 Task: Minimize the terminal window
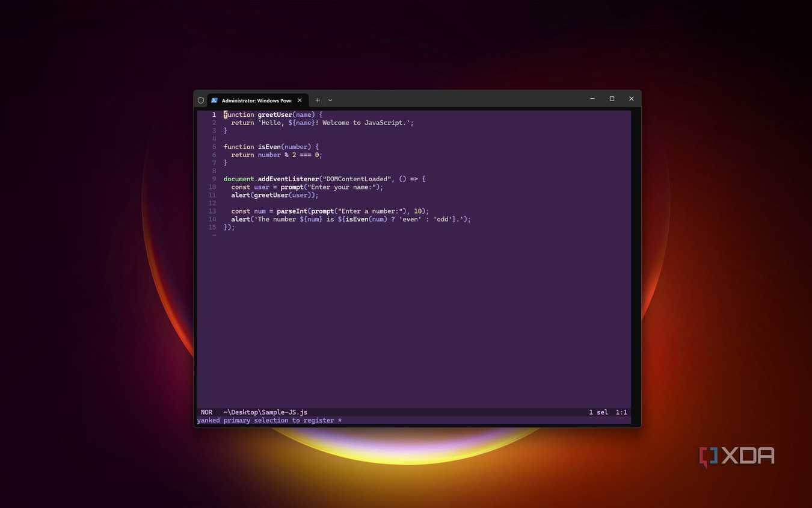592,99
